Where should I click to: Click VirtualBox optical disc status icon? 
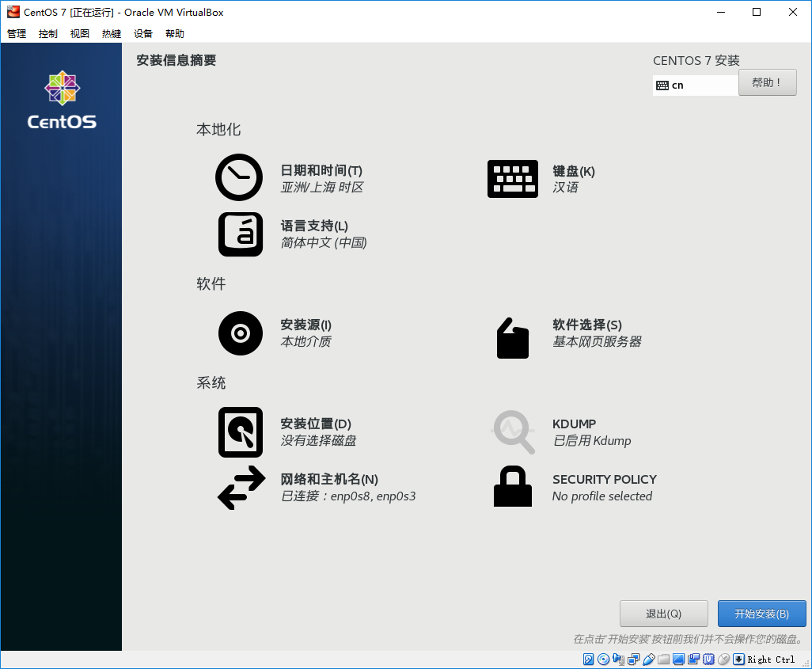(x=603, y=659)
